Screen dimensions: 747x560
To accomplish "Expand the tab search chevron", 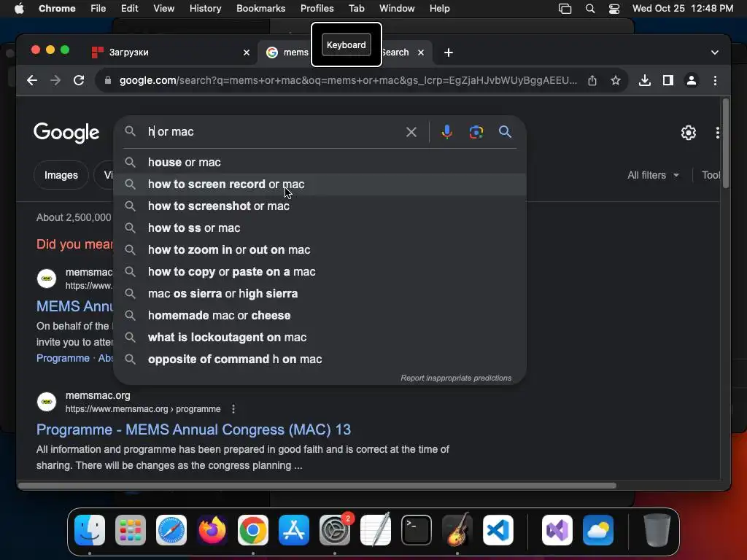I will point(715,52).
